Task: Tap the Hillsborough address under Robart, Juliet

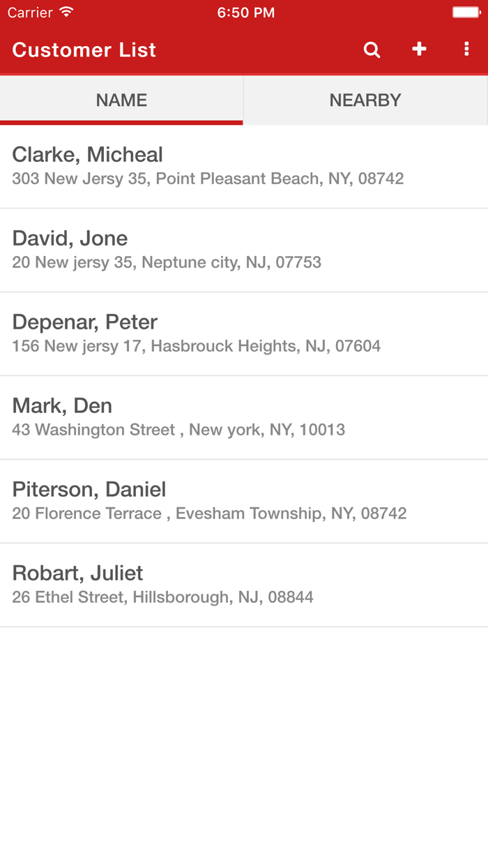Action: [163, 597]
